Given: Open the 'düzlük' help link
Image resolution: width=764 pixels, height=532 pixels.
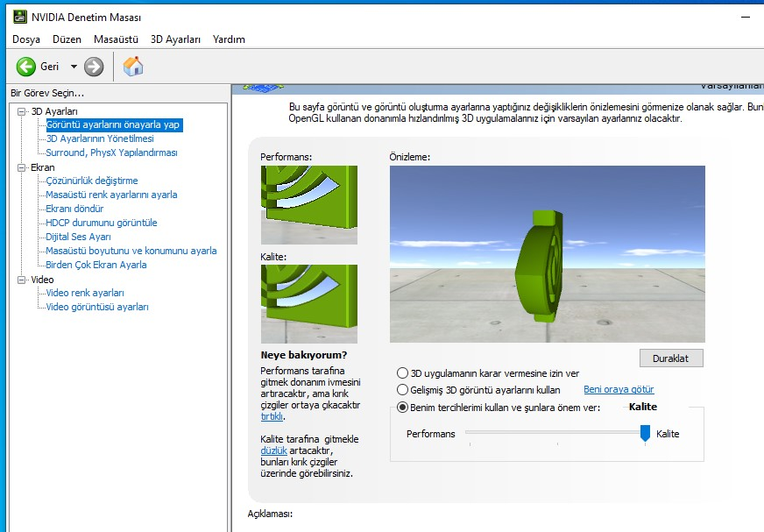Looking at the screenshot, I should click(273, 450).
